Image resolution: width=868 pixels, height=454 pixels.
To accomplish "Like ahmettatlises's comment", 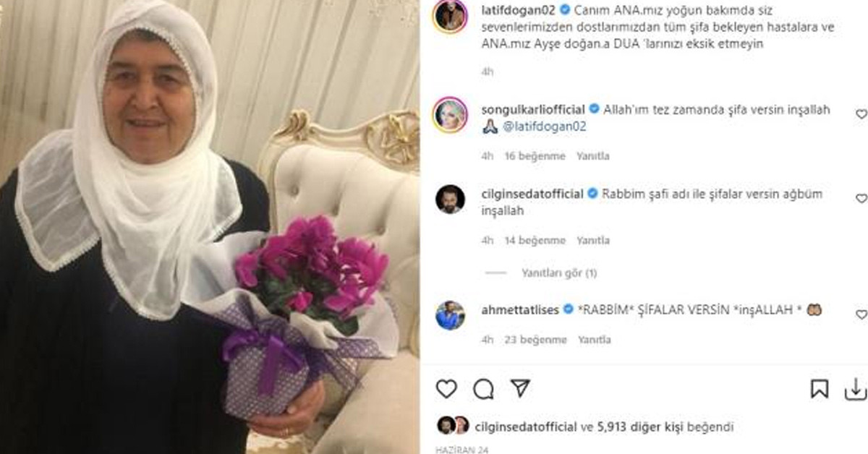I will 861,314.
